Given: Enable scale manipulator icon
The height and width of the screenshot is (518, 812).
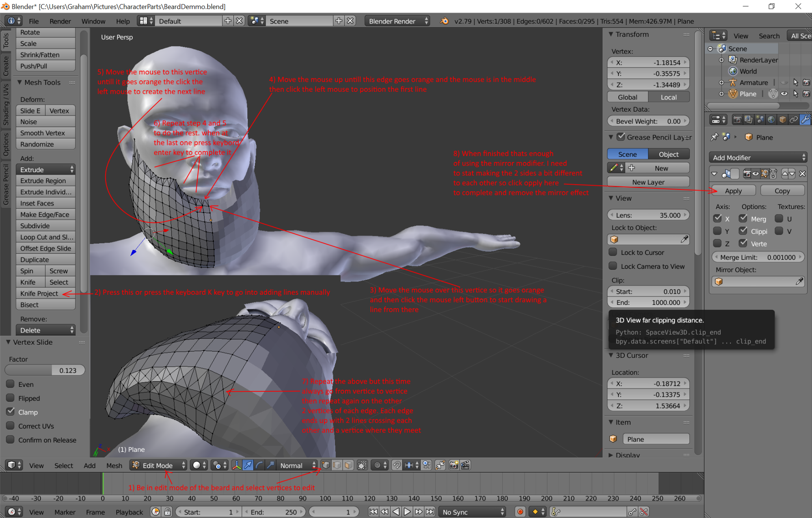Looking at the screenshot, I should [x=270, y=465].
